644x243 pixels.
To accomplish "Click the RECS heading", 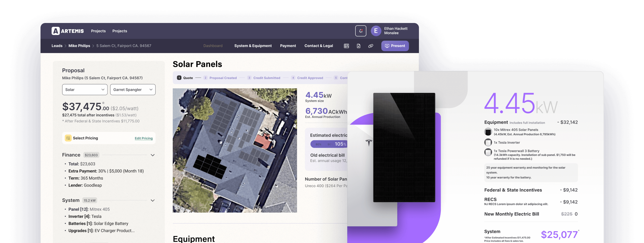I will click(x=490, y=199).
